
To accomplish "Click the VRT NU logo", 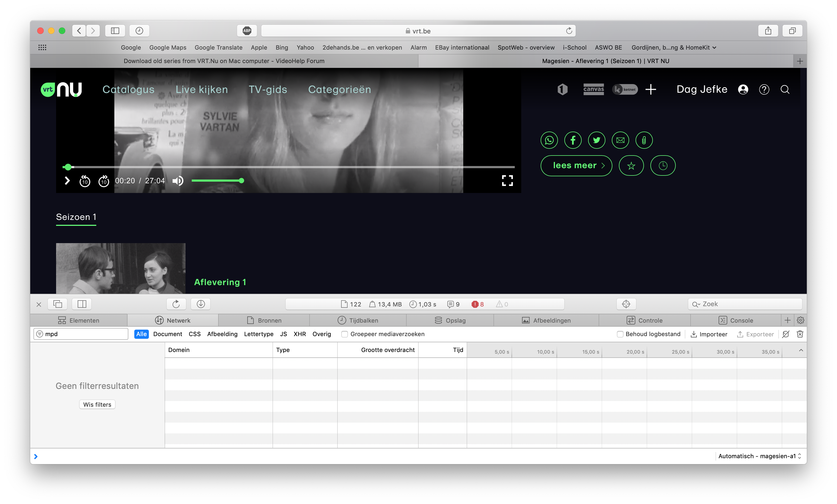I will coord(61,89).
